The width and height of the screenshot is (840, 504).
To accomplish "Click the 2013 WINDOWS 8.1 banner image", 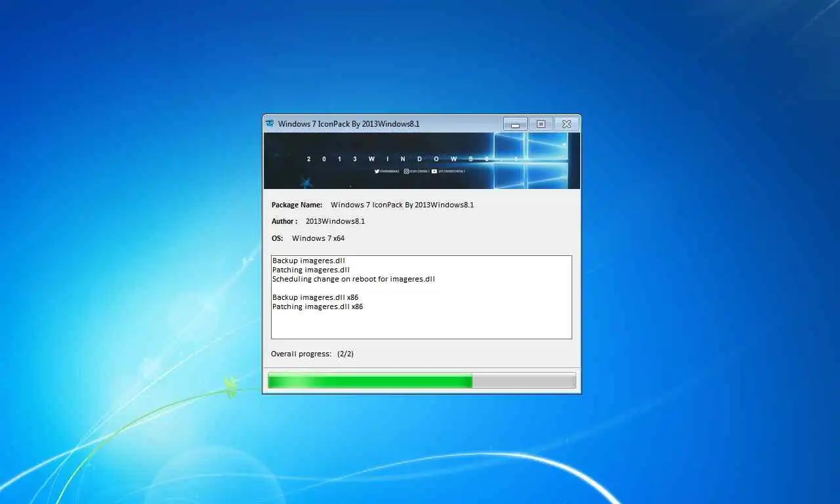I will coord(422,161).
